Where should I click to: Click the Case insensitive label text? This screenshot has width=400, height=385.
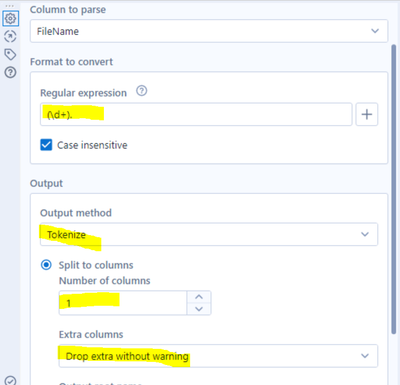point(92,145)
